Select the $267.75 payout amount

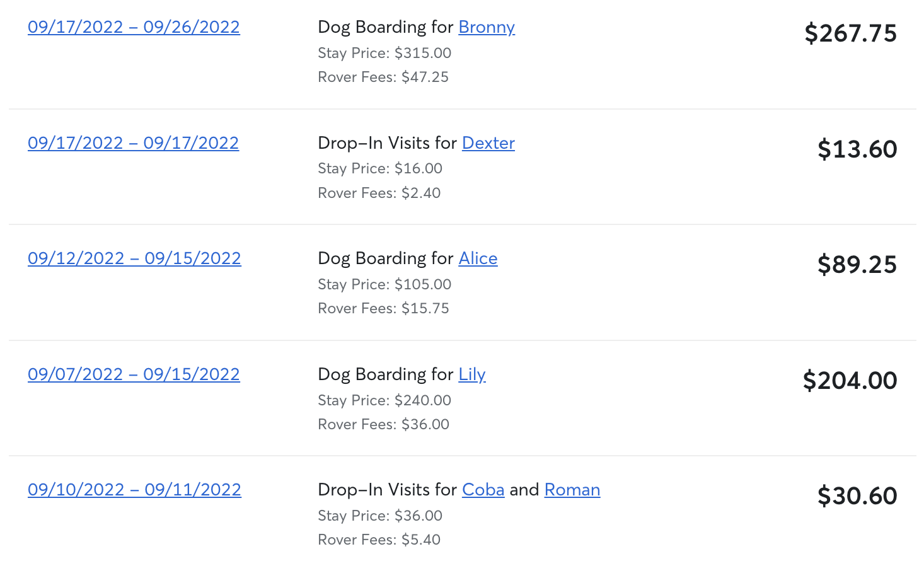pos(850,33)
